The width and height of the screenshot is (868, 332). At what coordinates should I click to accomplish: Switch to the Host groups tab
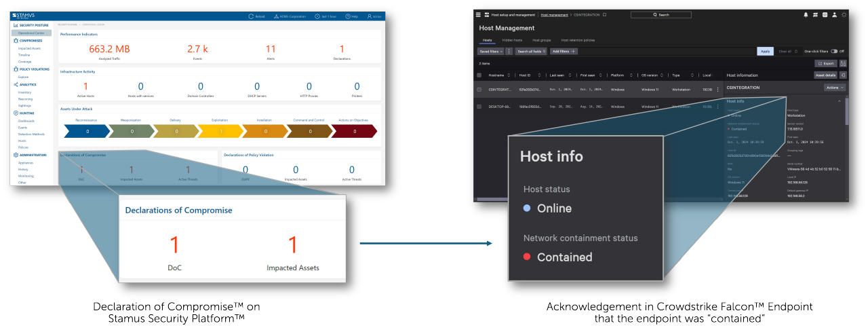coord(542,40)
